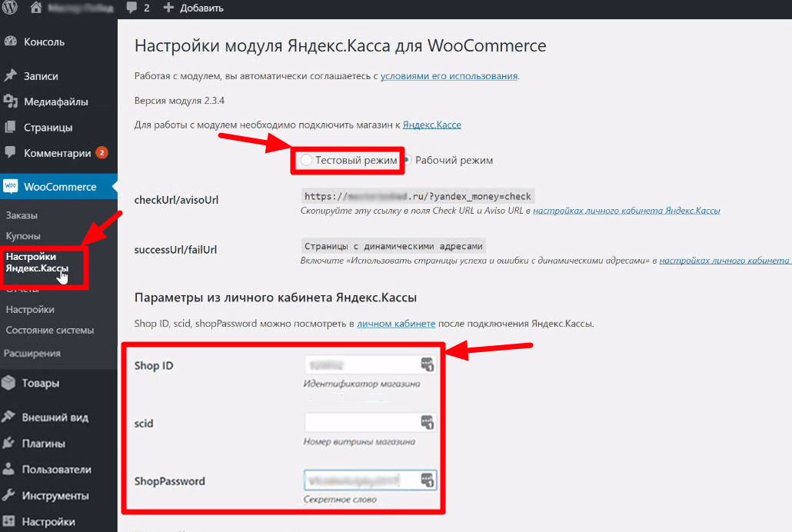The width and height of the screenshot is (792, 532).
Task: Open the Расширения submenu item
Action: pos(32,353)
